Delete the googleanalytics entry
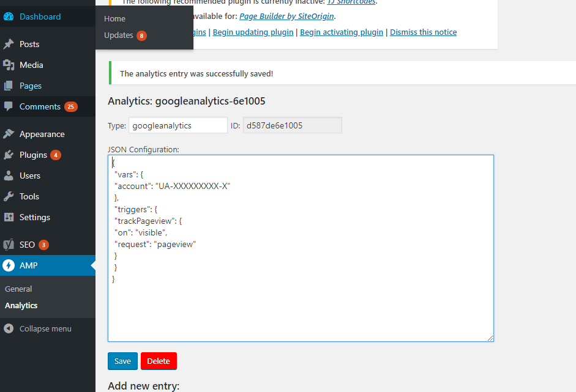This screenshot has height=392, width=576. pos(159,361)
